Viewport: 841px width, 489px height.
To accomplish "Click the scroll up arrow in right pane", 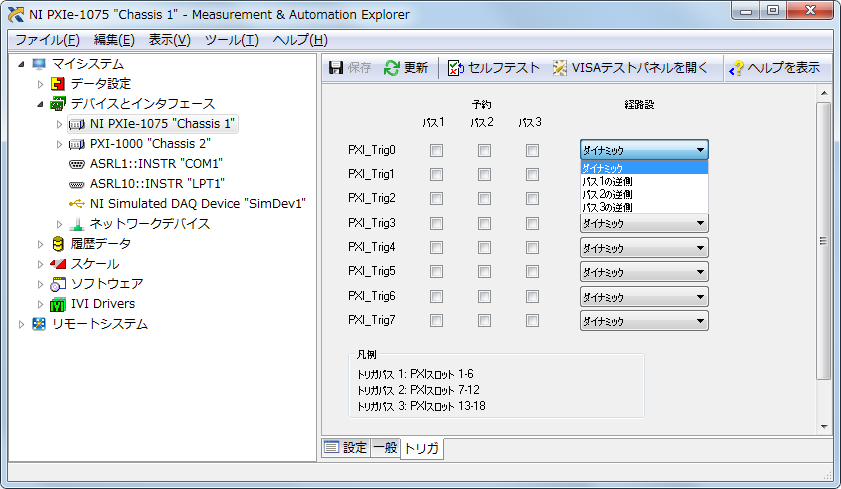I will 824,93.
